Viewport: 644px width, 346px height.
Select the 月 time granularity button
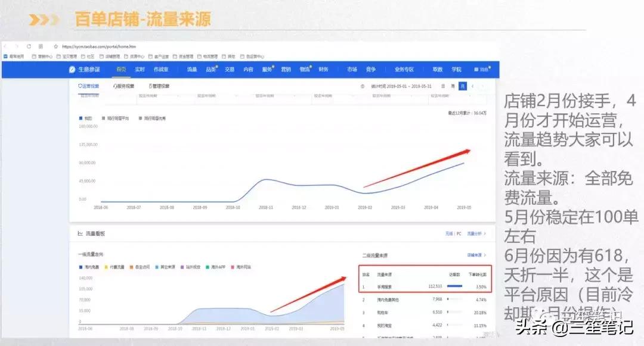click(x=462, y=85)
